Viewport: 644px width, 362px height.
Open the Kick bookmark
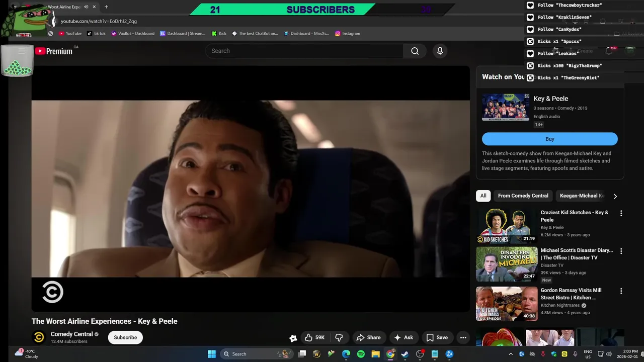click(x=219, y=34)
